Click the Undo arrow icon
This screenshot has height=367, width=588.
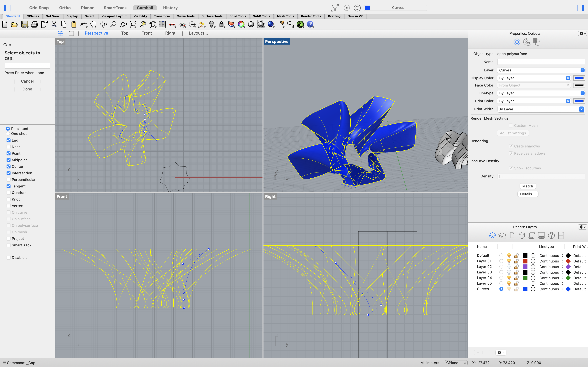83,24
